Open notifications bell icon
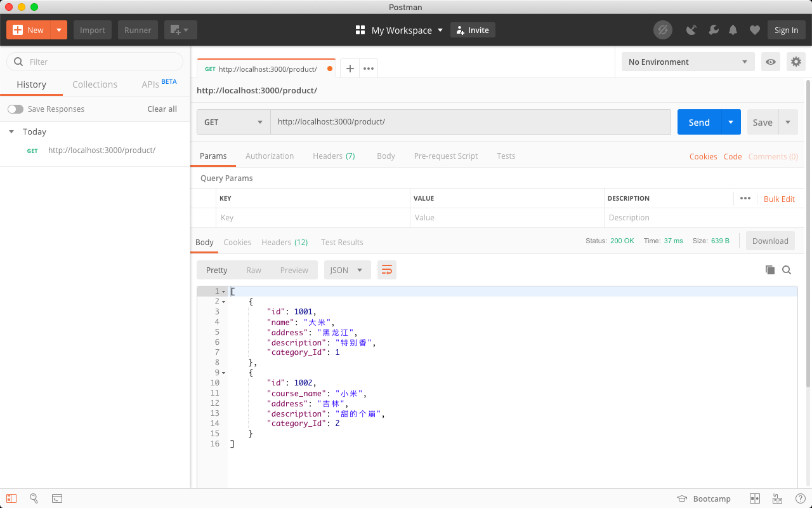 pyautogui.click(x=733, y=30)
